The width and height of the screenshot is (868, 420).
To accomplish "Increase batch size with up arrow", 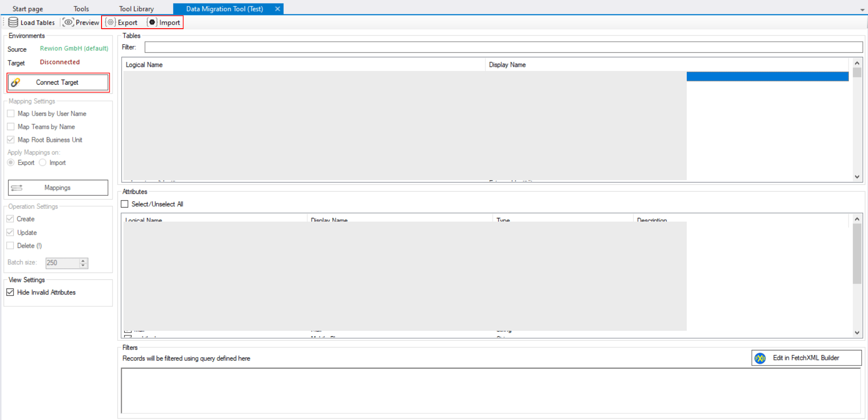I will pyautogui.click(x=83, y=260).
